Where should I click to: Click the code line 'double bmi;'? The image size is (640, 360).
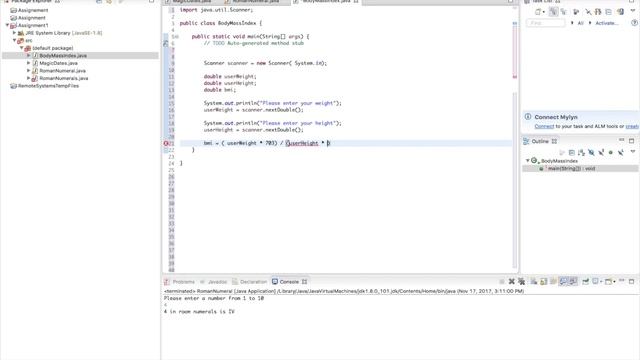(x=220, y=90)
